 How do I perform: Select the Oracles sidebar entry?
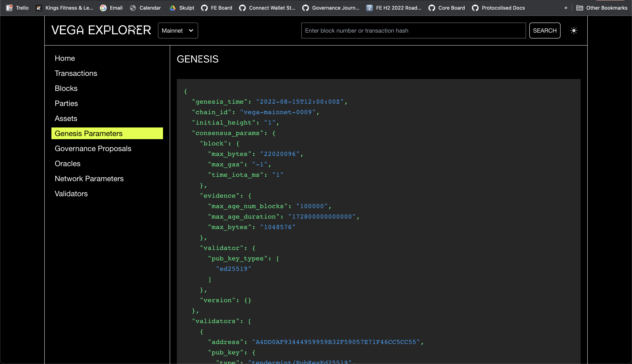pos(67,163)
